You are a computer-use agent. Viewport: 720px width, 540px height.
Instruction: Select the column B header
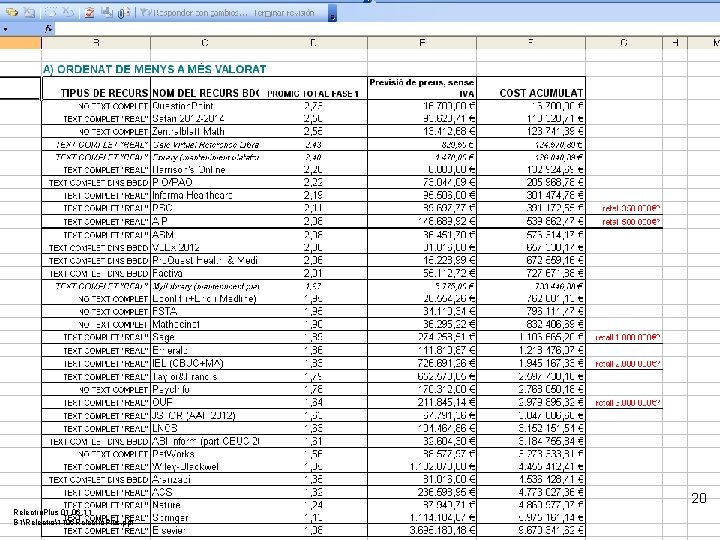tap(96, 43)
